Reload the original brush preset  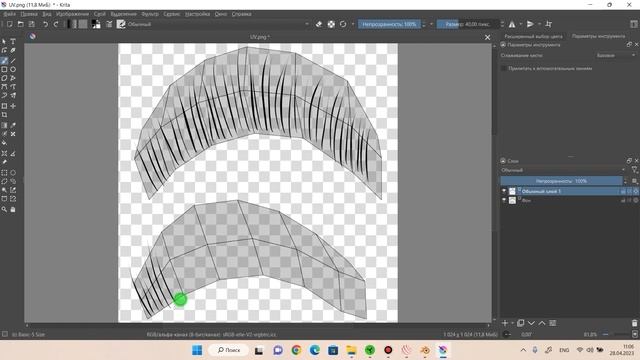(343, 24)
